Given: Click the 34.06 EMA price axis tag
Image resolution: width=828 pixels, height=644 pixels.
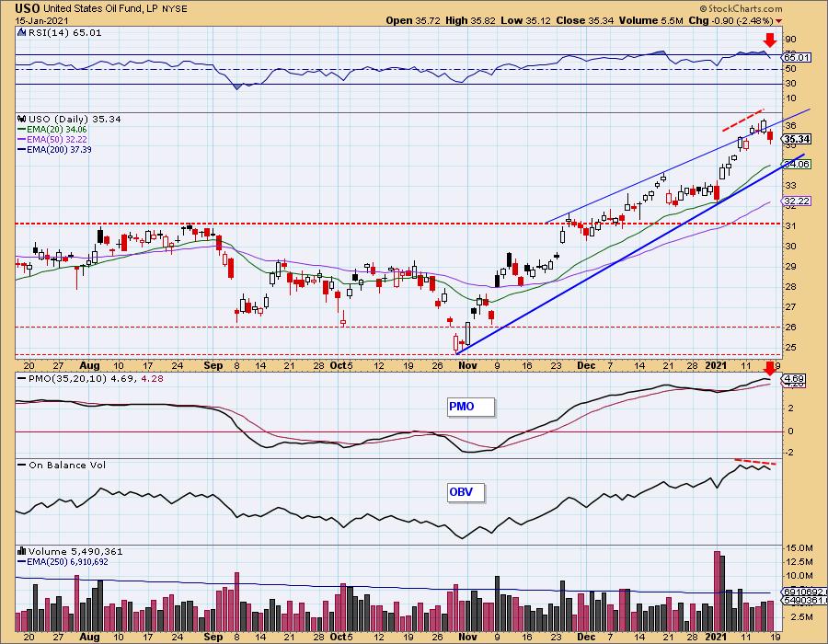Looking at the screenshot, I should (797, 164).
